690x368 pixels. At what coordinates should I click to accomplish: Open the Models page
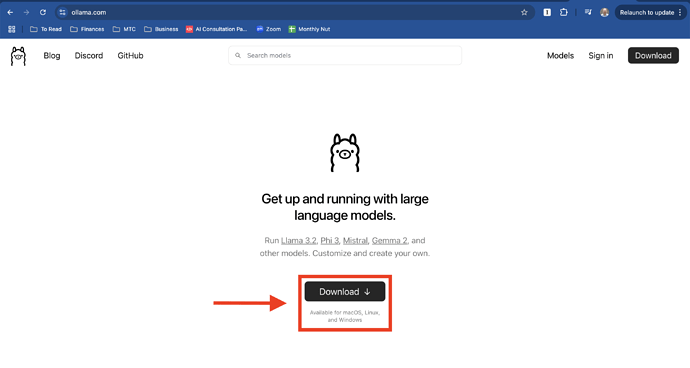coord(560,55)
